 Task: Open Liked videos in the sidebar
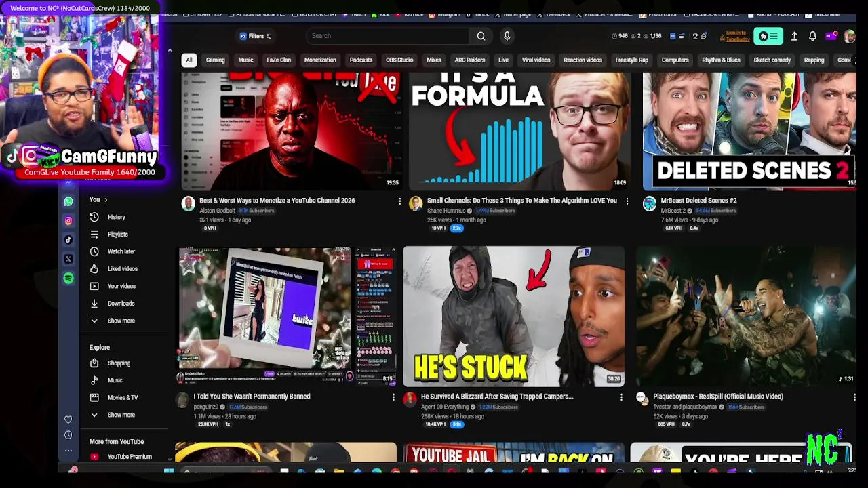[x=122, y=269]
